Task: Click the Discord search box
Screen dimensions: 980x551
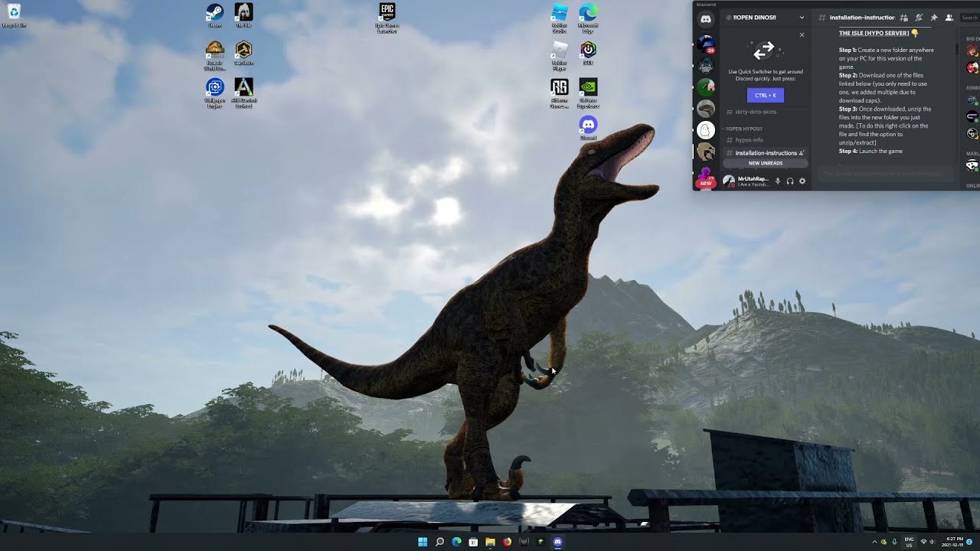Action: coord(969,18)
